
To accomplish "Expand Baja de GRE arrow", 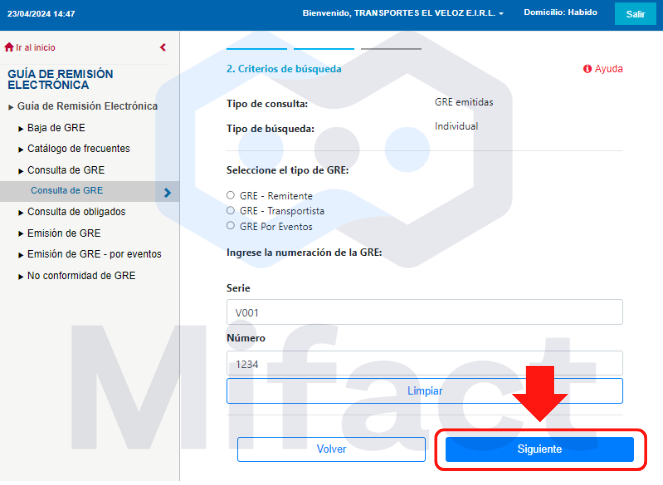I will point(21,129).
